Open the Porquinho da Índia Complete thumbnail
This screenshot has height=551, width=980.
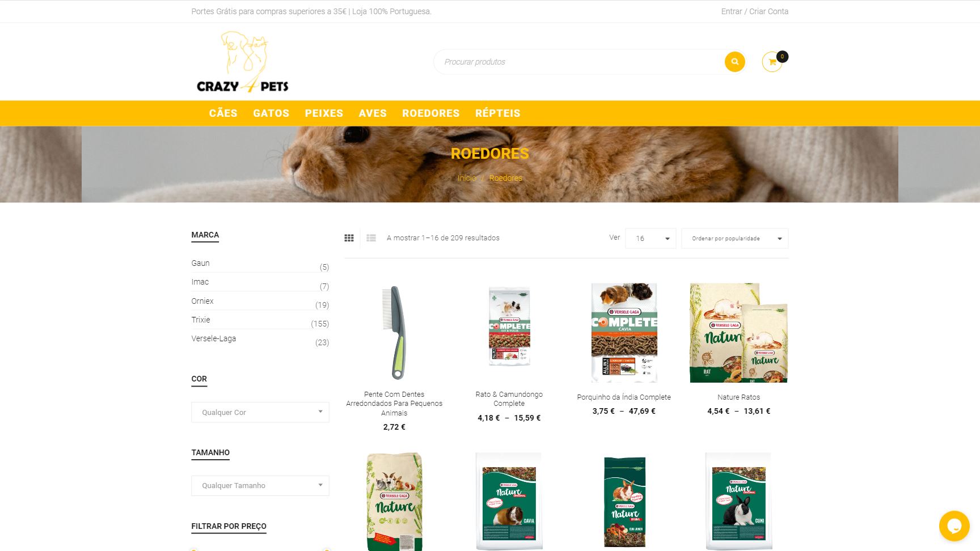tap(624, 333)
